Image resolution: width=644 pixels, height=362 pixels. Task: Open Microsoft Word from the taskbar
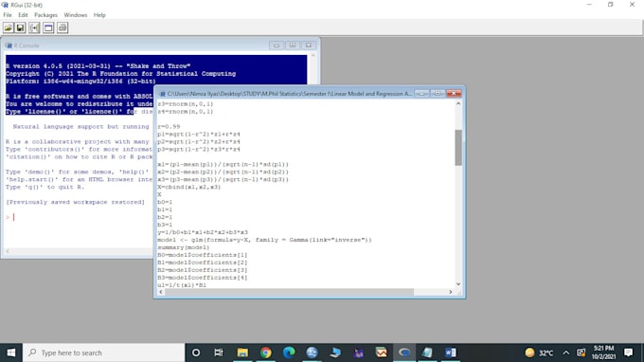tap(451, 353)
